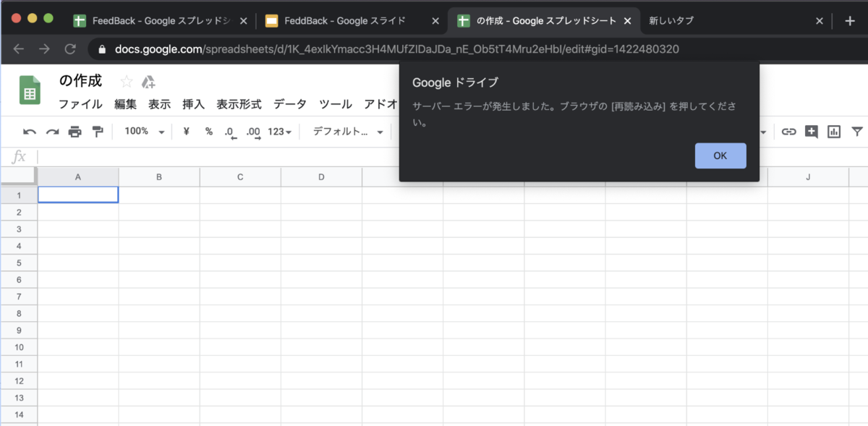Star the spreadsheet with the star icon
Image resolution: width=868 pixels, height=426 pixels.
pyautogui.click(x=127, y=82)
